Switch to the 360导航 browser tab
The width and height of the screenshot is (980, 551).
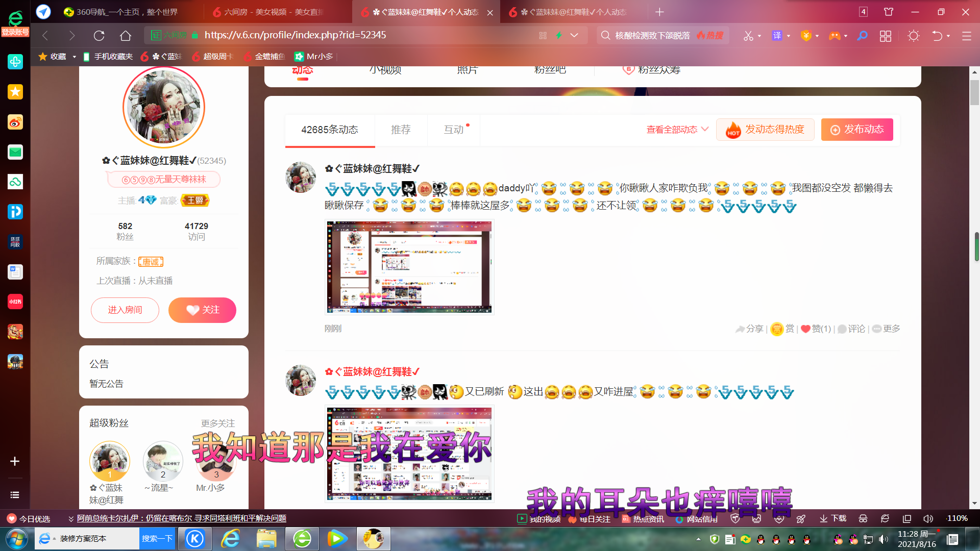pos(120,12)
